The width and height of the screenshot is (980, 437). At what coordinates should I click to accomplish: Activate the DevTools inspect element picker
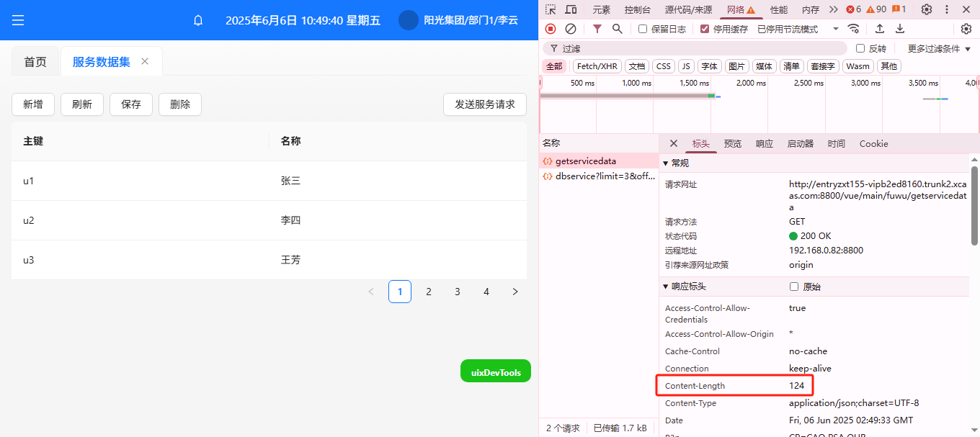[x=551, y=9]
